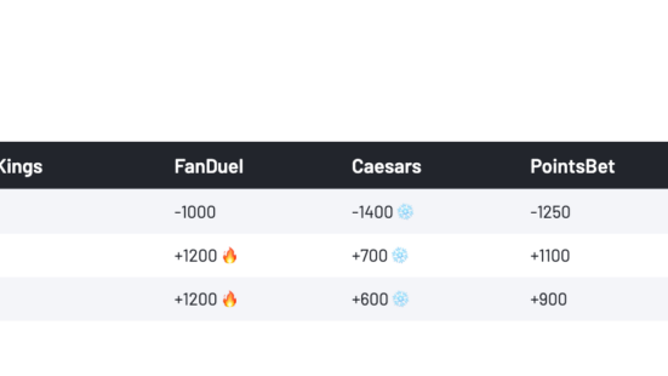Select the FanDuel column header
668x376 pixels.
[x=209, y=166]
